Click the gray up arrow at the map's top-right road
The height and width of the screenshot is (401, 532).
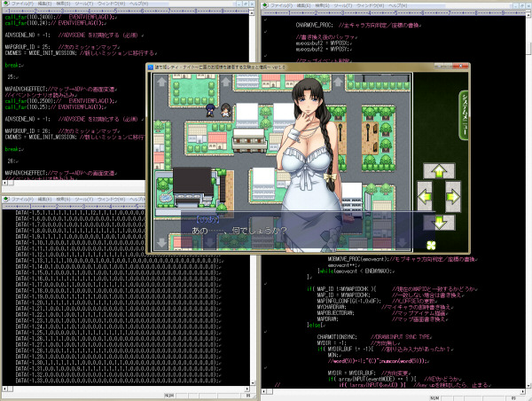(x=338, y=82)
